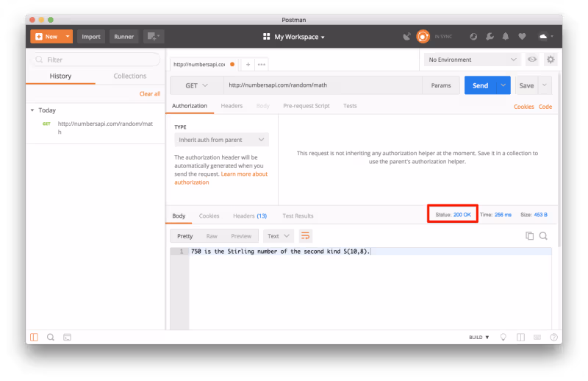The width and height of the screenshot is (588, 381).
Task: Open the My Workspace switcher
Action: tap(293, 37)
